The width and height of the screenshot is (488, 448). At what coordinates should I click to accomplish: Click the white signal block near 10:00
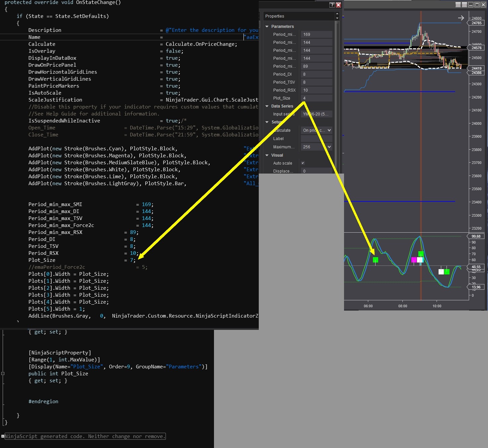click(441, 272)
